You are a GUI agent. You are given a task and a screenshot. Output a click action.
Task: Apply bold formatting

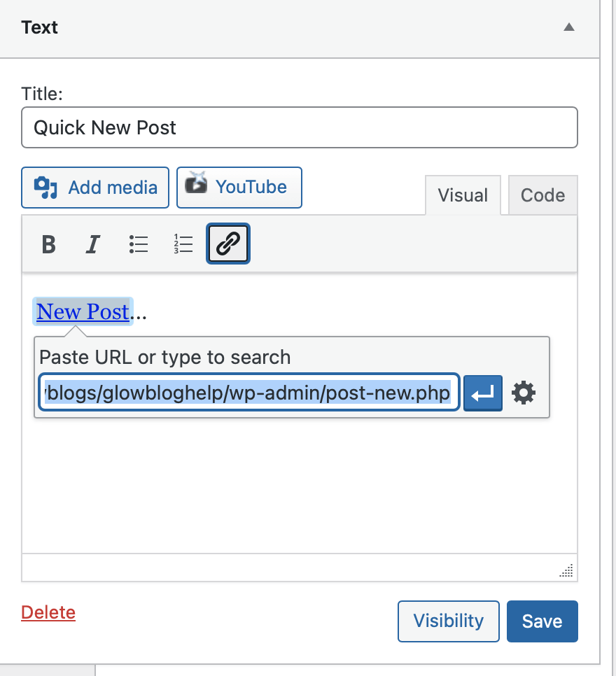click(48, 244)
